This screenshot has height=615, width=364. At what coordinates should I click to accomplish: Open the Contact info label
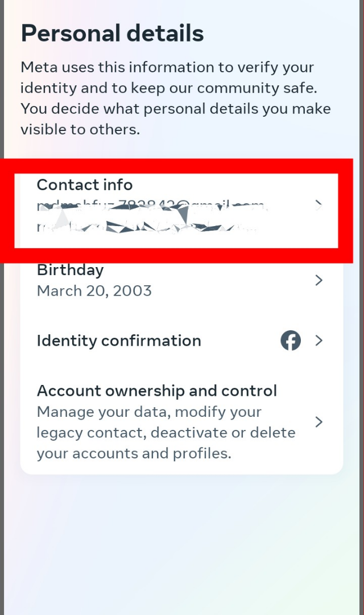click(85, 184)
